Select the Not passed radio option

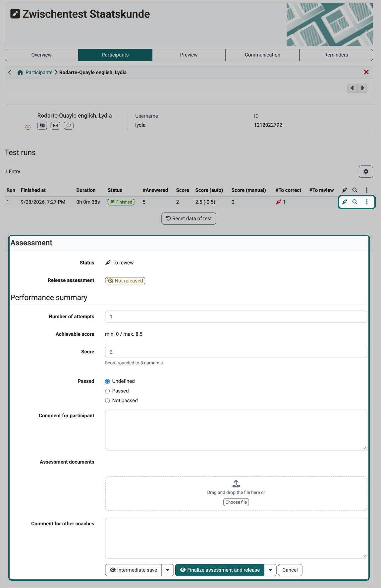click(x=107, y=401)
